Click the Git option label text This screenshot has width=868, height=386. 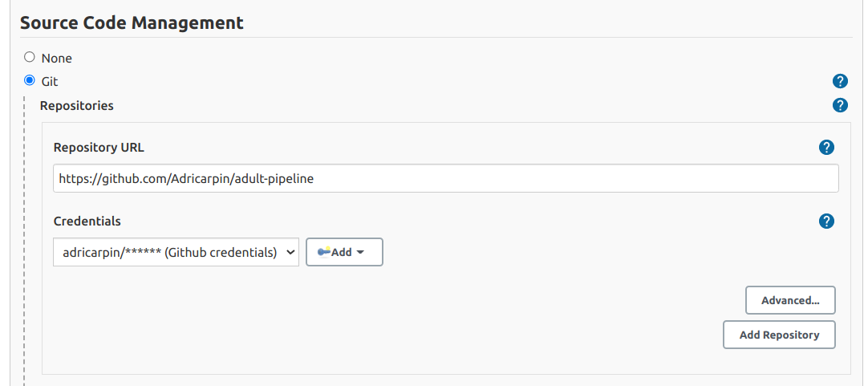[x=50, y=81]
